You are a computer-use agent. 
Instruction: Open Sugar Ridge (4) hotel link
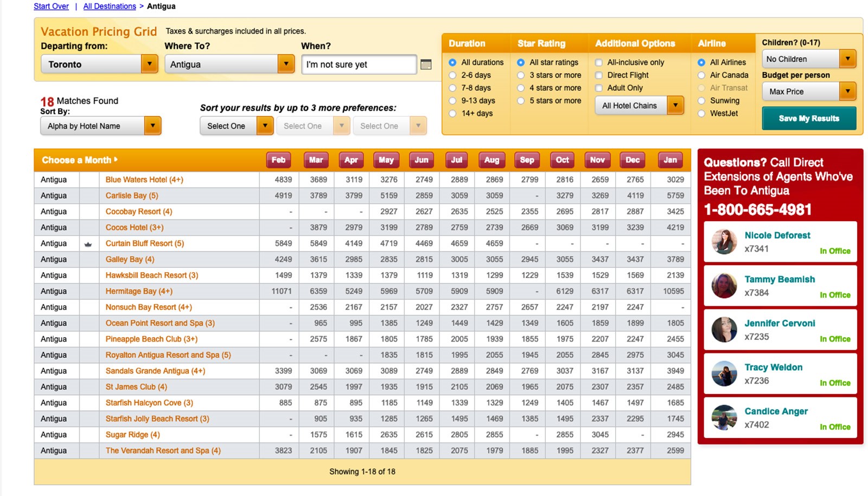point(133,435)
